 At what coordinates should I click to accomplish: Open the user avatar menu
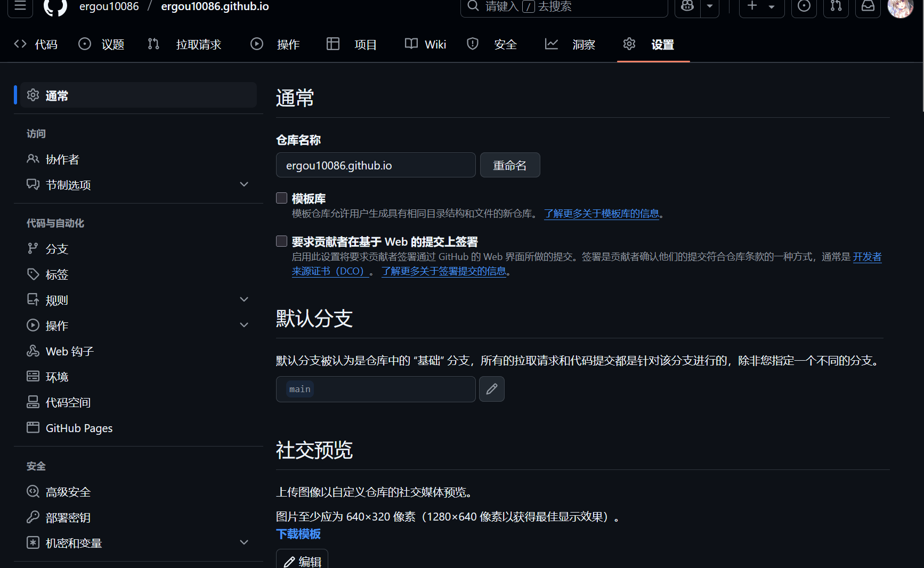(x=901, y=6)
